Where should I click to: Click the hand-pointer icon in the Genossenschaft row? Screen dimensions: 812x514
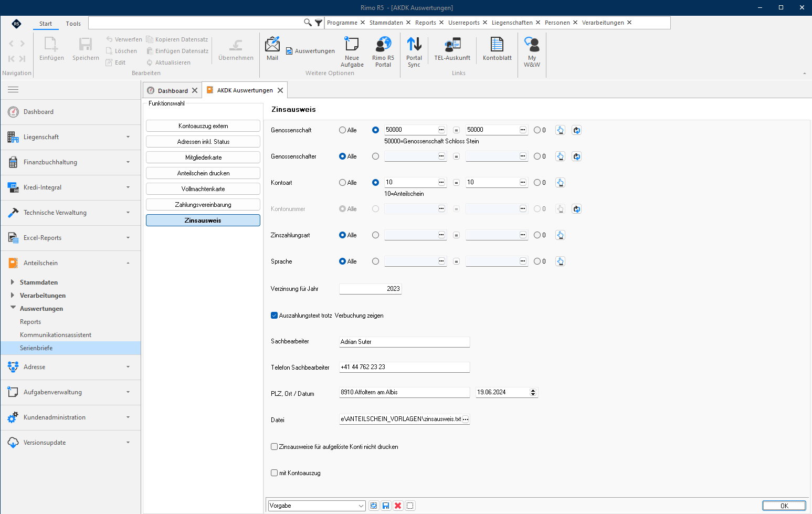click(560, 130)
